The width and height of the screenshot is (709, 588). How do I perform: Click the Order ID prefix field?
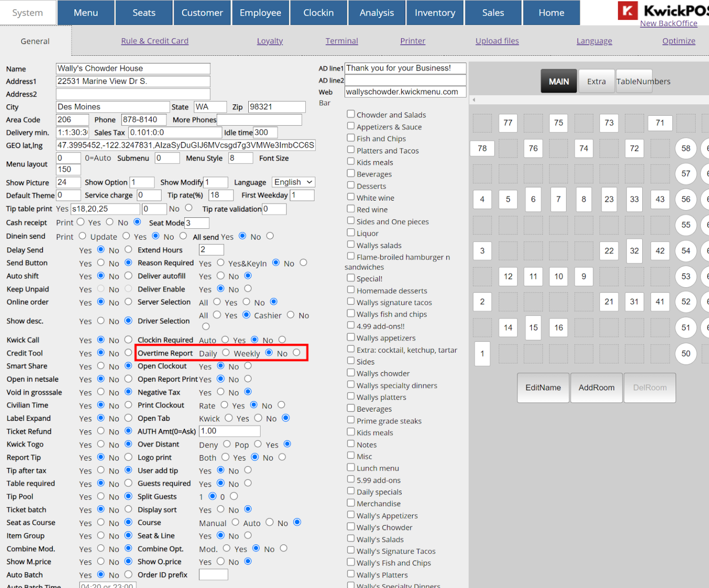point(213,575)
